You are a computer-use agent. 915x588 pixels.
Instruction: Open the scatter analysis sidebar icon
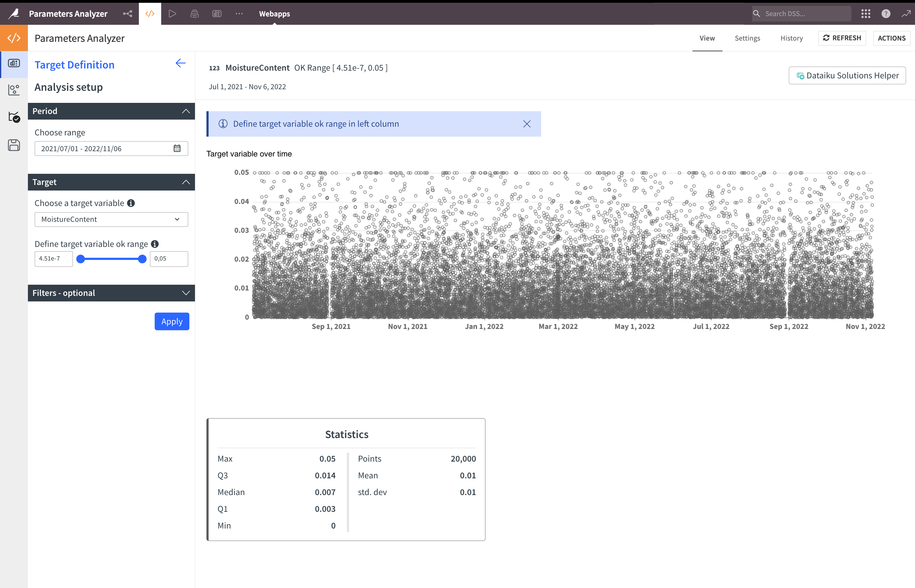14,90
